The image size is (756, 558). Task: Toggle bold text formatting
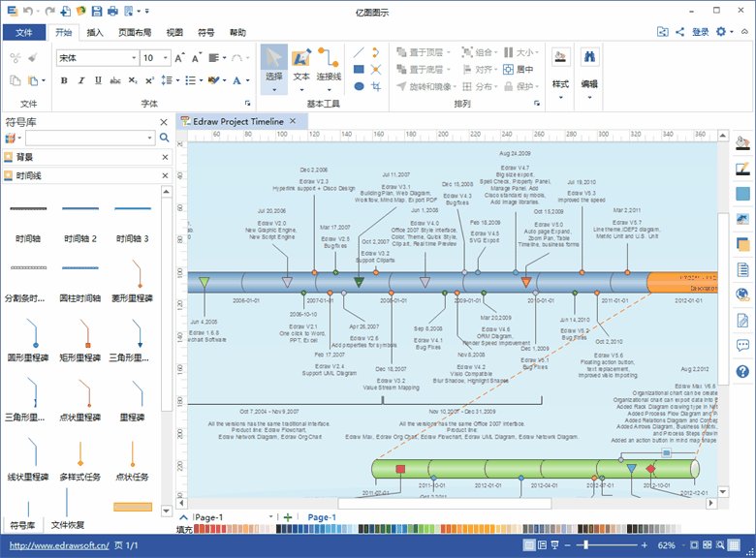(64, 80)
